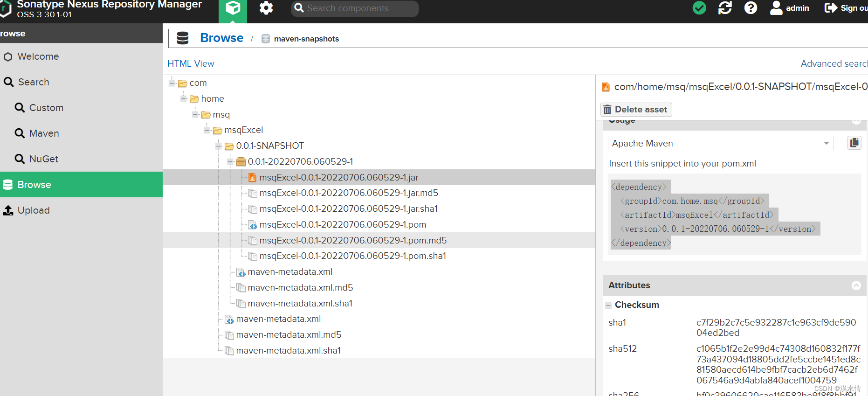Collapse the 0.0.1-20220706.060529-1 component node
This screenshot has width=868, height=396.
[230, 162]
